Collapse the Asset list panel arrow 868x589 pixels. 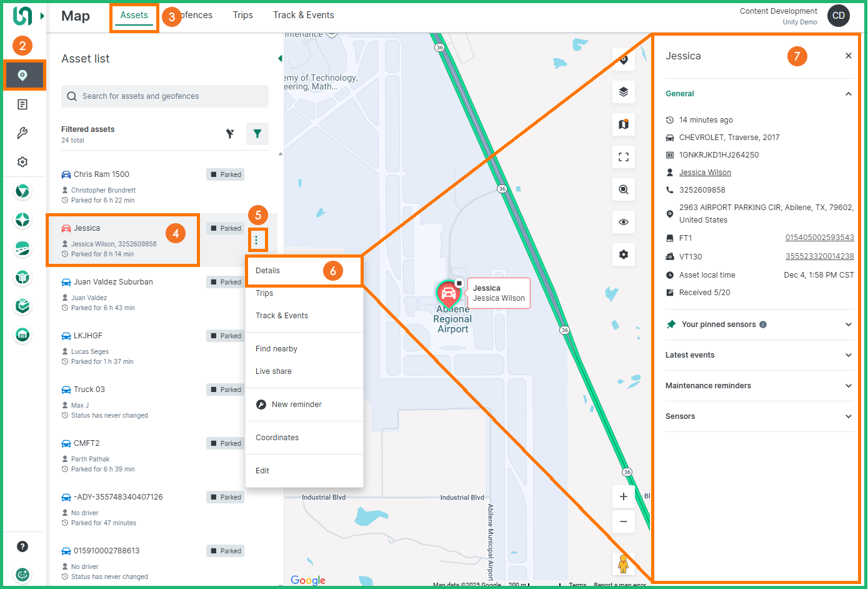click(x=280, y=59)
